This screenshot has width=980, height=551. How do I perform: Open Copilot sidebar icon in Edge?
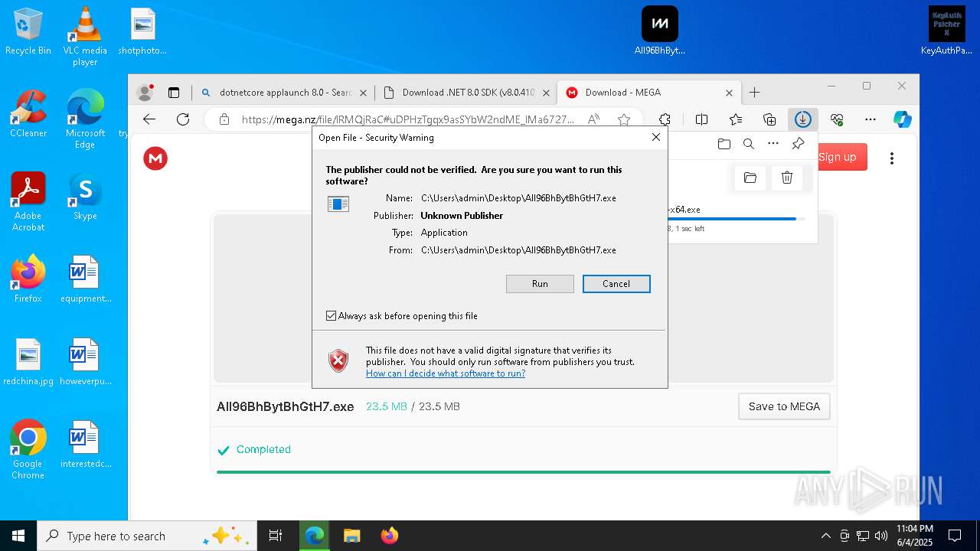(x=903, y=119)
